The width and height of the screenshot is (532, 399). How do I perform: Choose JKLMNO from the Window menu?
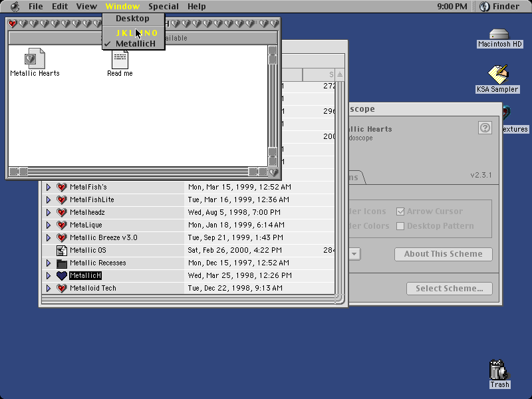tap(134, 33)
